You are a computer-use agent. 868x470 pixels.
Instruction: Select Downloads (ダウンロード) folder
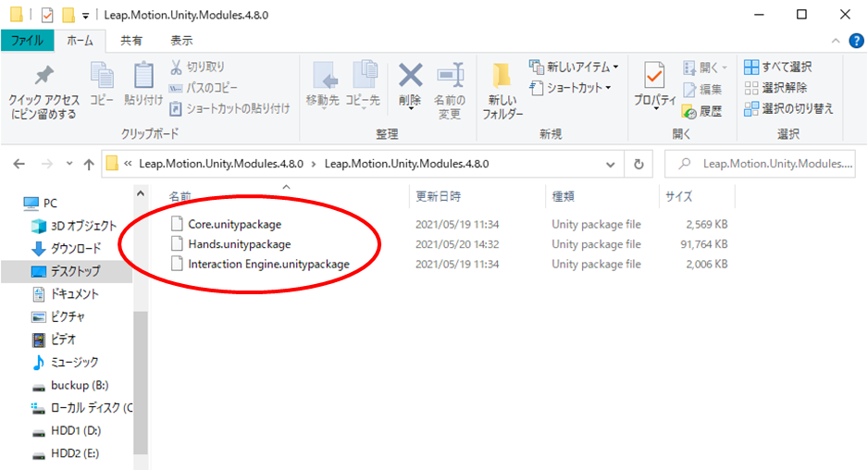pos(67,249)
